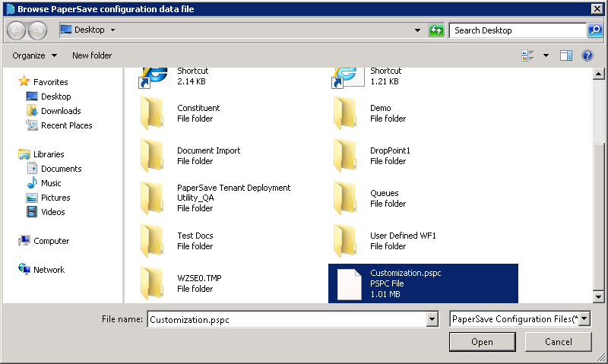Click the Cancel button
Viewport: 608px width, 364px height.
[559, 342]
